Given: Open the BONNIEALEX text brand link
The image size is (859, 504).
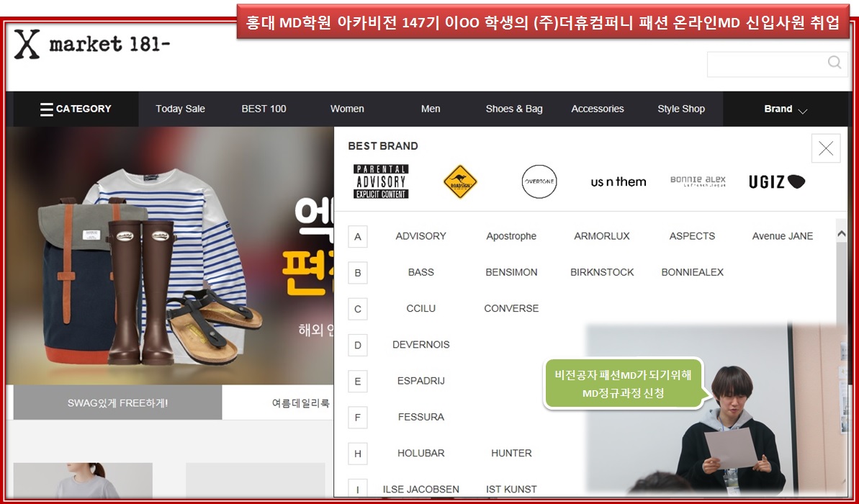Looking at the screenshot, I should pyautogui.click(x=692, y=272).
